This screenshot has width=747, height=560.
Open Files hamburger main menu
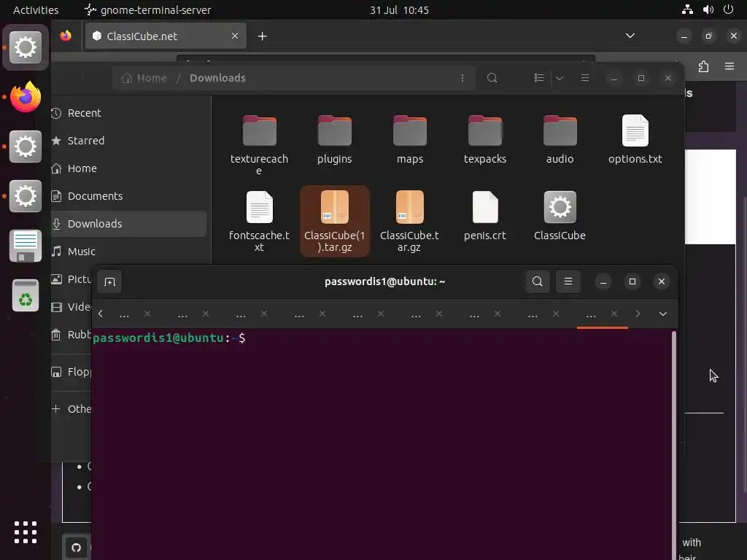click(585, 78)
